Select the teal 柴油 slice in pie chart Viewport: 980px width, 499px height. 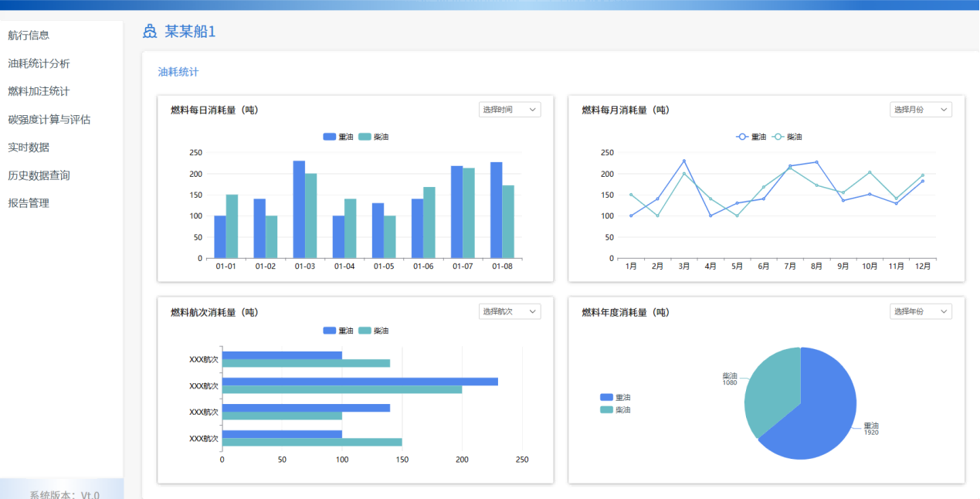(768, 386)
